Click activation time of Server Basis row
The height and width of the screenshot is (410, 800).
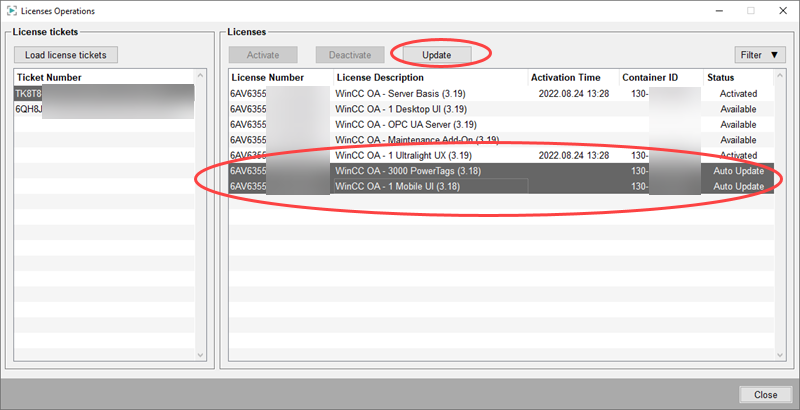tap(574, 94)
